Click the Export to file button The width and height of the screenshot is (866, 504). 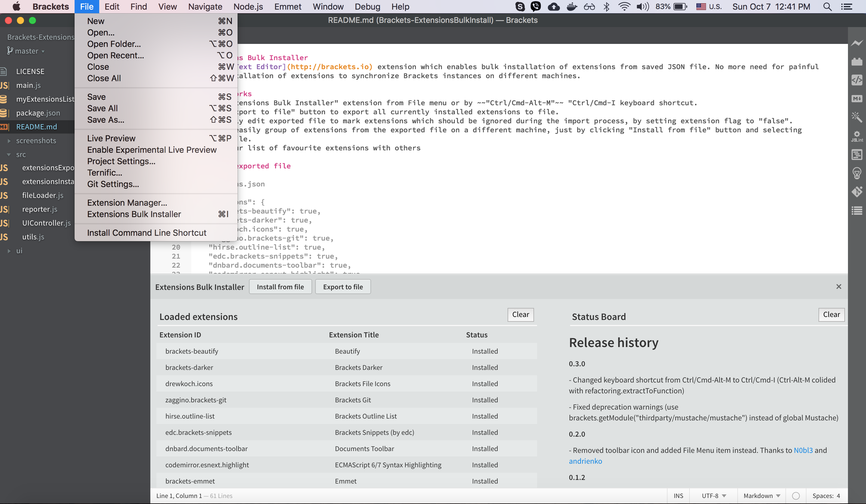point(342,287)
